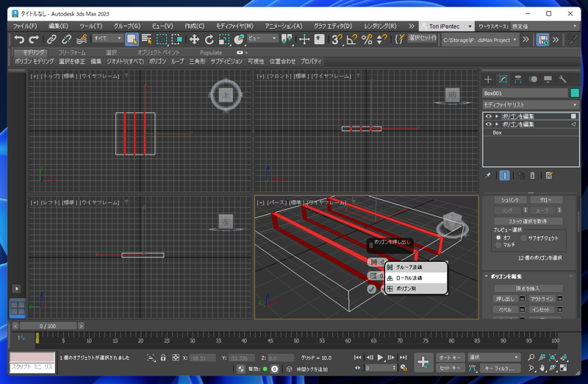Screen dimensions: 588x384
Task: Toggle Window/Crossing selection icon
Action: click(x=176, y=39)
